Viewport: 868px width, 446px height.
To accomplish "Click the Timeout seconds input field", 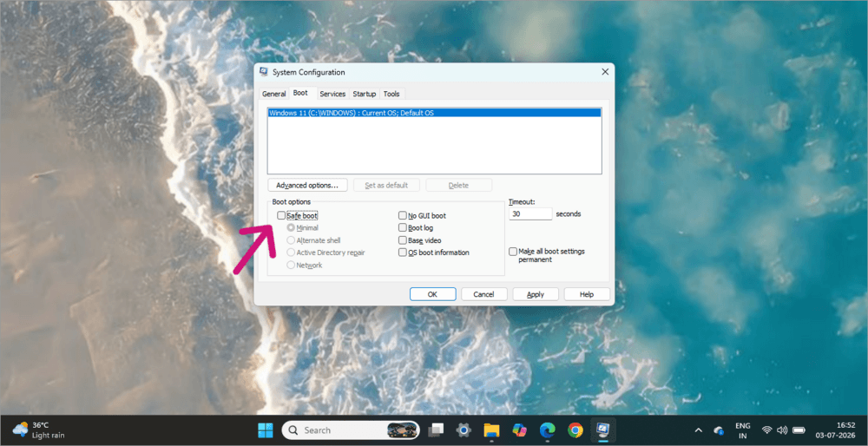I will 530,213.
